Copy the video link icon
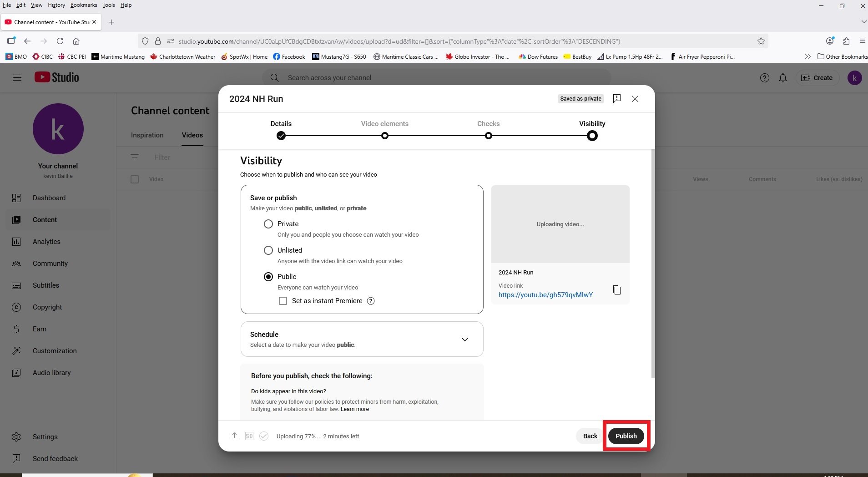Image resolution: width=868 pixels, height=477 pixels. pyautogui.click(x=617, y=290)
